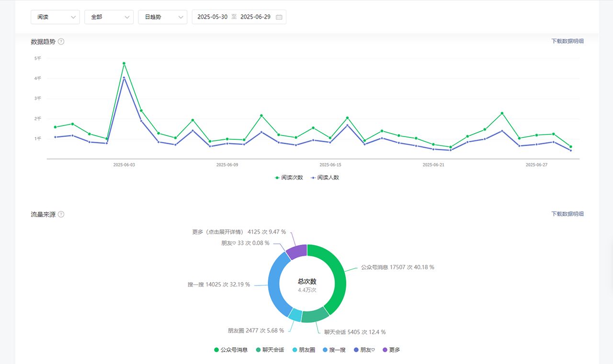Screen dimensions: 613x364
Task: Click the peak data point on 阅读次数 line
Action: (124, 63)
